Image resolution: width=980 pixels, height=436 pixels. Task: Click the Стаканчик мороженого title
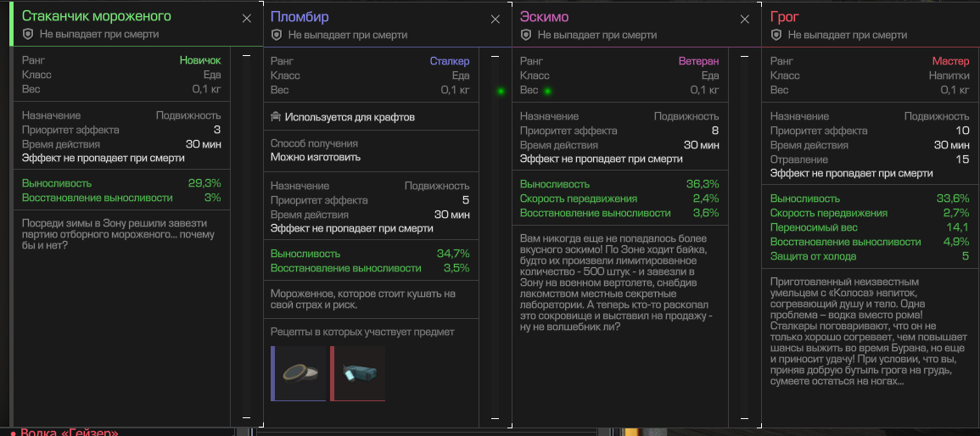[96, 17]
